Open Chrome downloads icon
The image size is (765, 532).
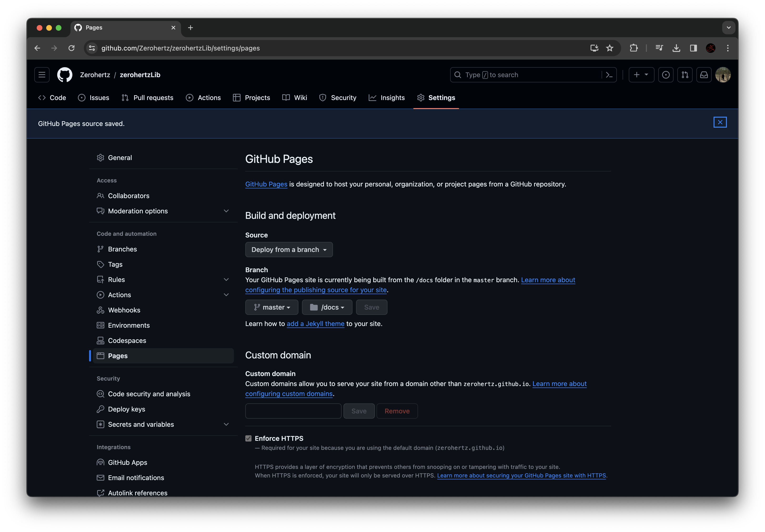coord(676,48)
